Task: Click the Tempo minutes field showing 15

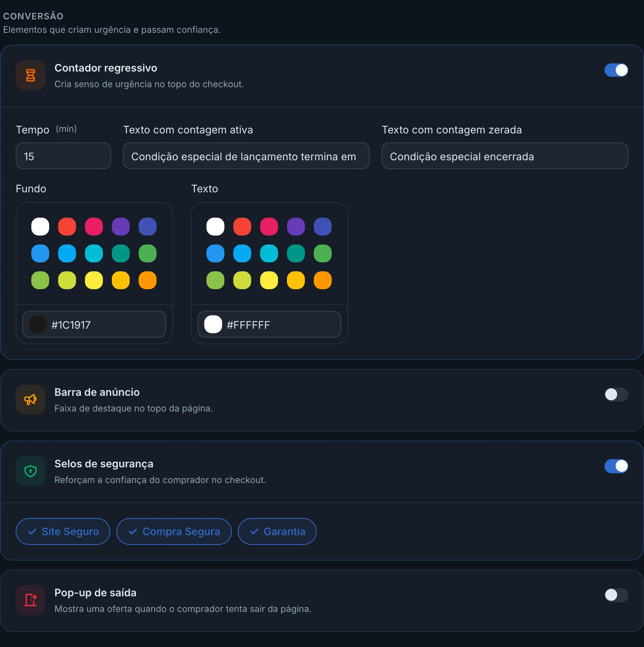Action: [x=63, y=156]
